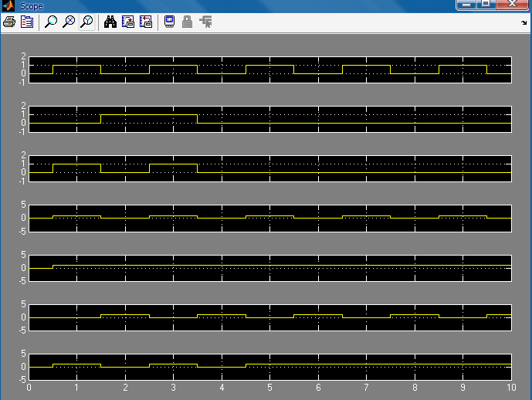The width and height of the screenshot is (532, 400).
Task: Click the second plot with single pulse
Action: point(270,119)
